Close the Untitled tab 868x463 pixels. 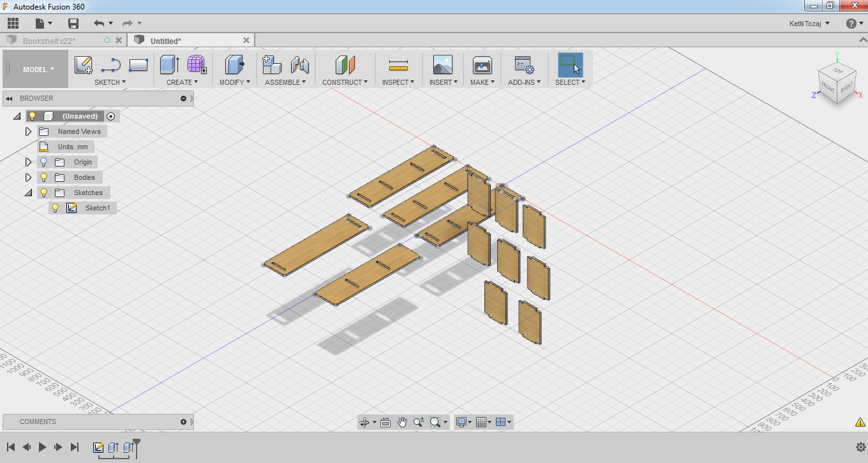[246, 40]
